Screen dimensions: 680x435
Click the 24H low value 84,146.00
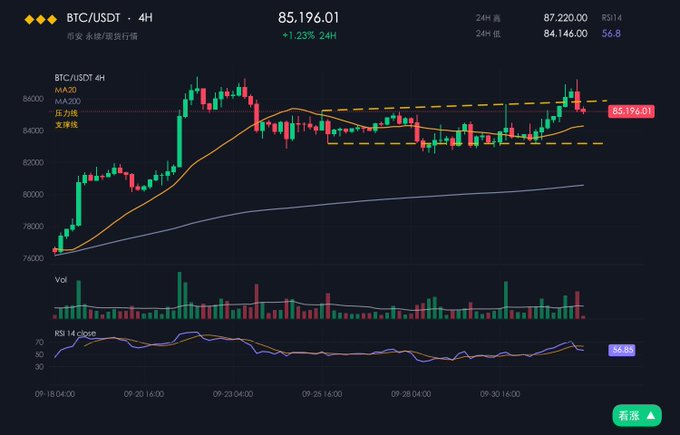click(566, 33)
